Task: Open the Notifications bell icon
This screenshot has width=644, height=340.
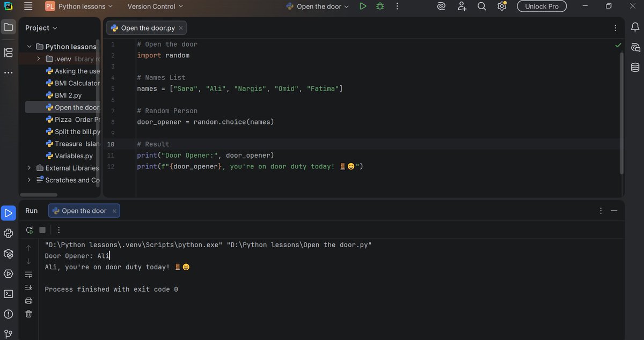Action: pyautogui.click(x=635, y=27)
